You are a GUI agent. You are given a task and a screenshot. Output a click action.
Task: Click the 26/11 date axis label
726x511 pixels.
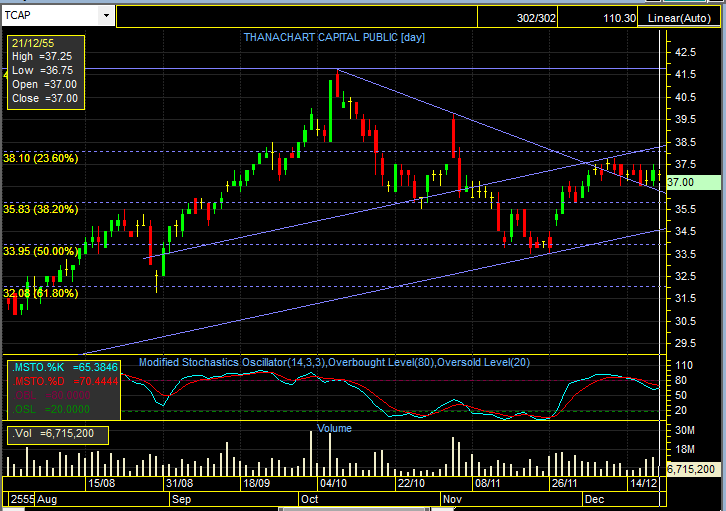(x=565, y=483)
